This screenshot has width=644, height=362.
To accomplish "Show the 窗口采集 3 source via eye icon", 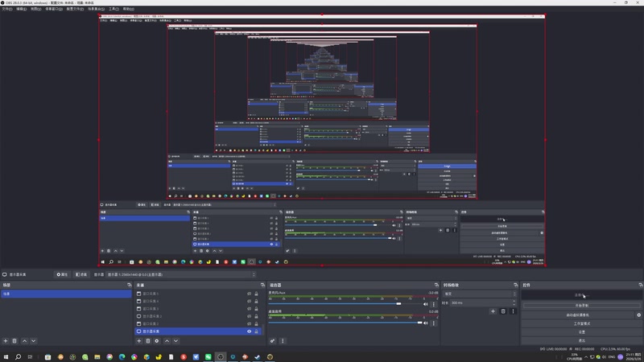I will (249, 309).
